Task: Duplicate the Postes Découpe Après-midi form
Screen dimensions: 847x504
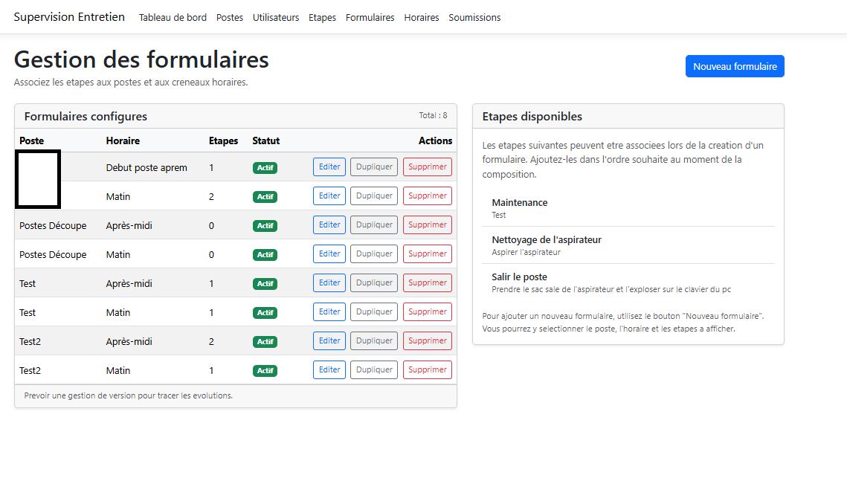Action: 373,225
